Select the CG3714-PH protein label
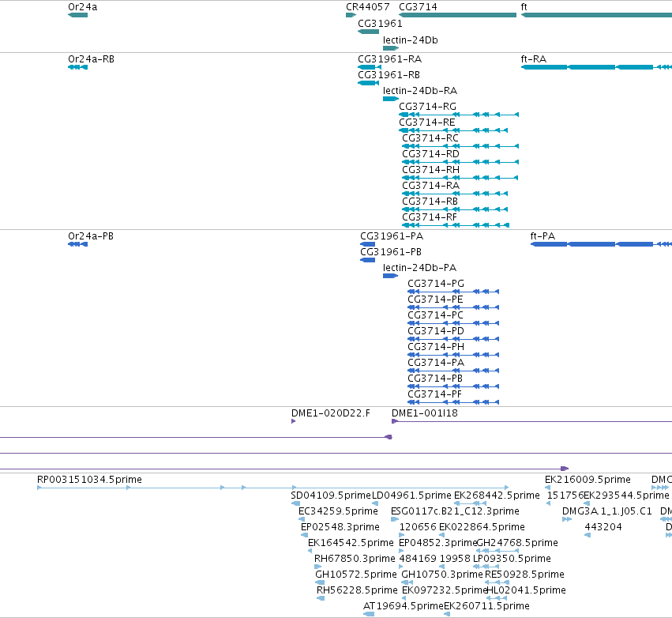The image size is (672, 618). point(436,347)
